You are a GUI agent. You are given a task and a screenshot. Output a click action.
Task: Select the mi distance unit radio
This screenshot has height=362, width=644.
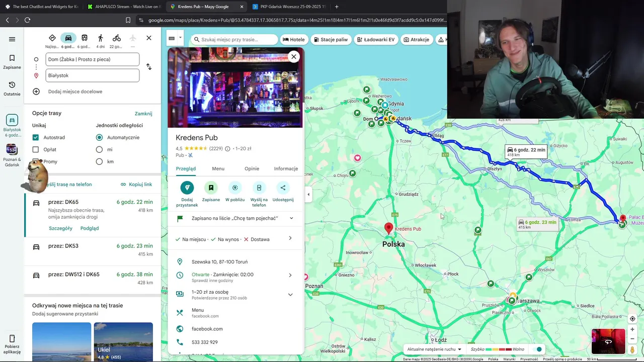[99, 149]
